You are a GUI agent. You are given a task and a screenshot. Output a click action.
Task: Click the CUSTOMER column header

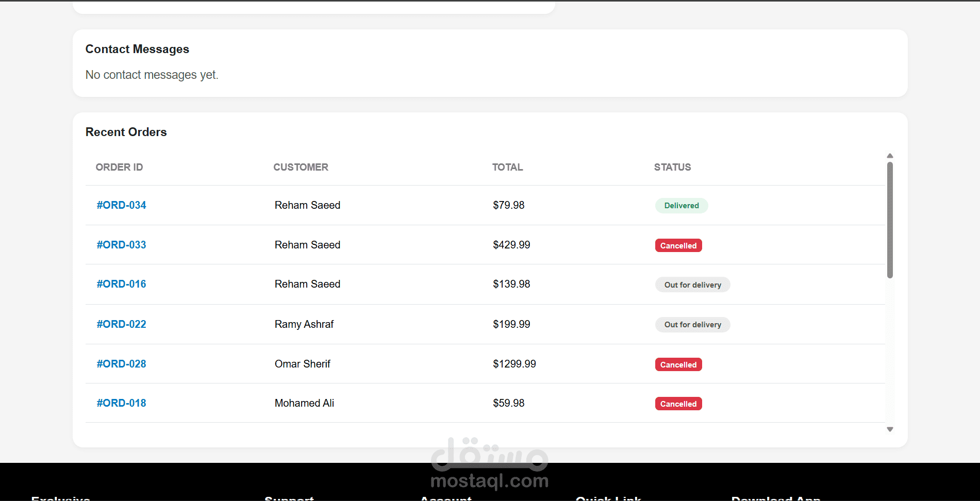click(301, 168)
